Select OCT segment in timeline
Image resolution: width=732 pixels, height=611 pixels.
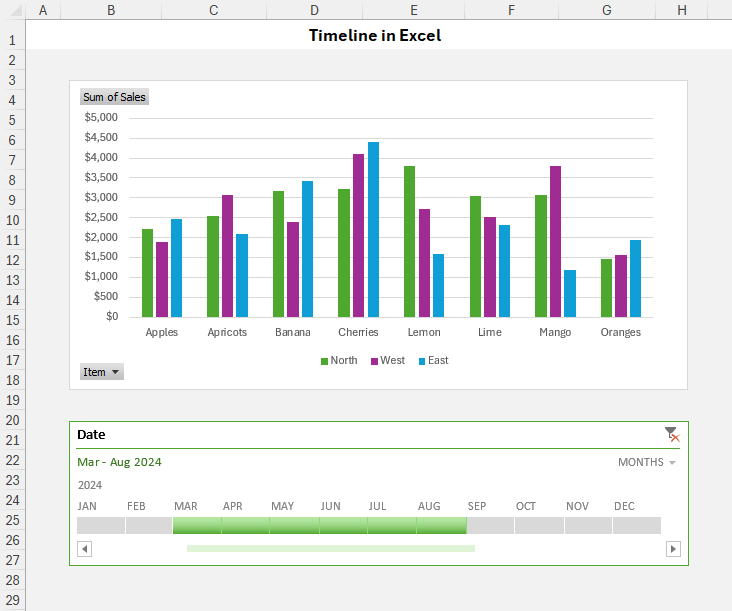(x=540, y=526)
